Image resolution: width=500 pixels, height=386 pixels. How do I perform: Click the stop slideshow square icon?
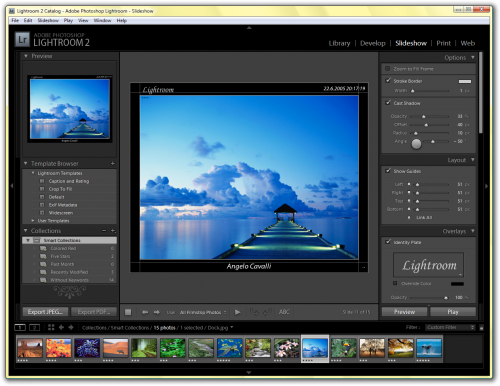pyautogui.click(x=128, y=312)
